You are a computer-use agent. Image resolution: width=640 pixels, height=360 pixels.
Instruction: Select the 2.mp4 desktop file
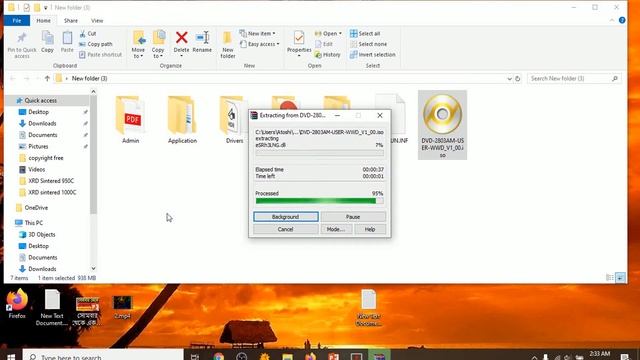coord(122,306)
